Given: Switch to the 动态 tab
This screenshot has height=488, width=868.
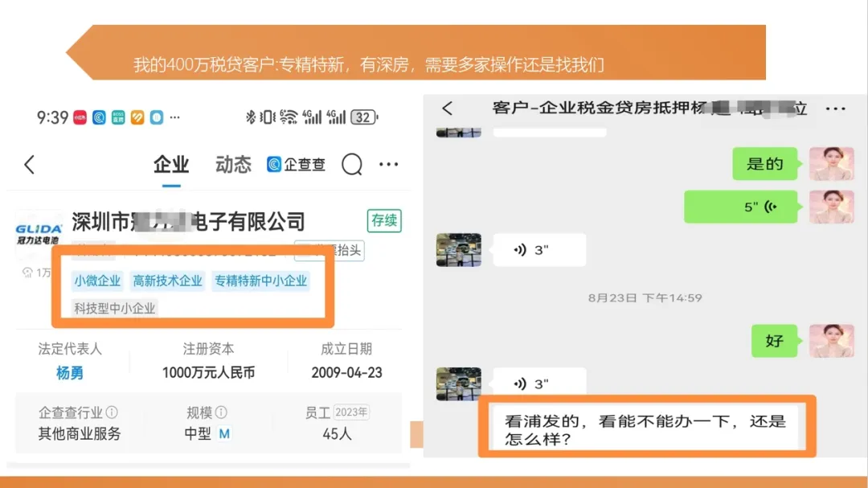Looking at the screenshot, I should coord(233,165).
